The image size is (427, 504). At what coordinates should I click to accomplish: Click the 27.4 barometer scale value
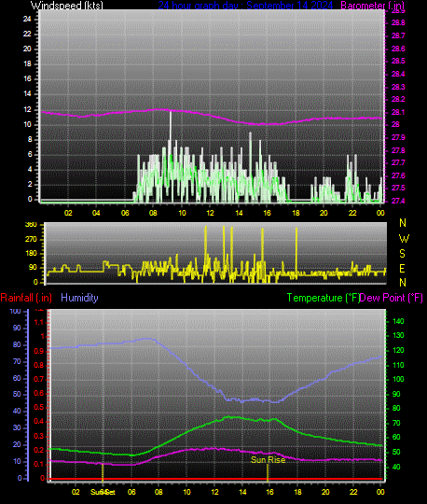click(x=398, y=201)
